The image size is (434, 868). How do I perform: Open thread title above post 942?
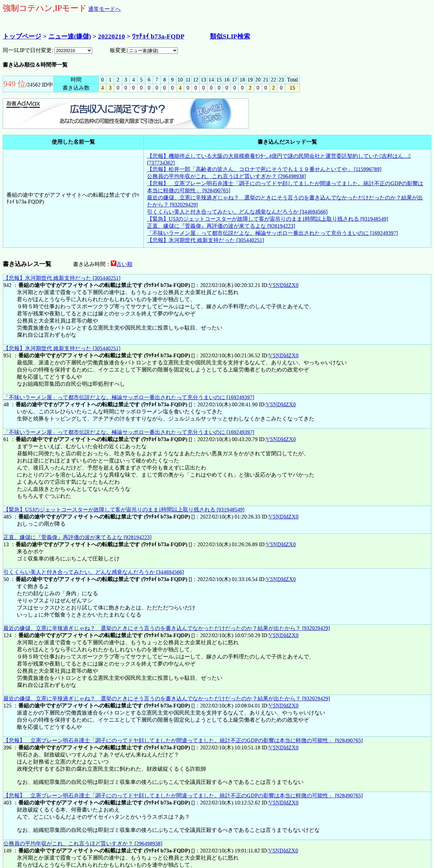click(x=62, y=278)
